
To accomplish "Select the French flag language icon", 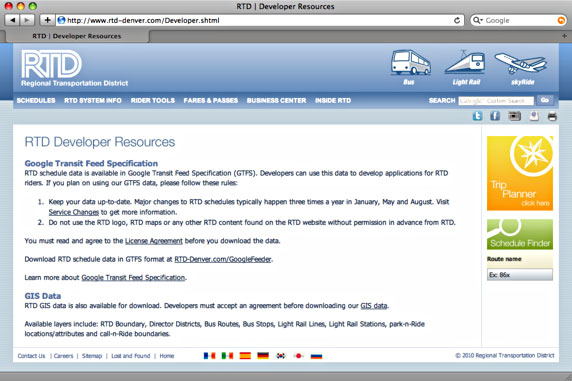I will coord(209,355).
